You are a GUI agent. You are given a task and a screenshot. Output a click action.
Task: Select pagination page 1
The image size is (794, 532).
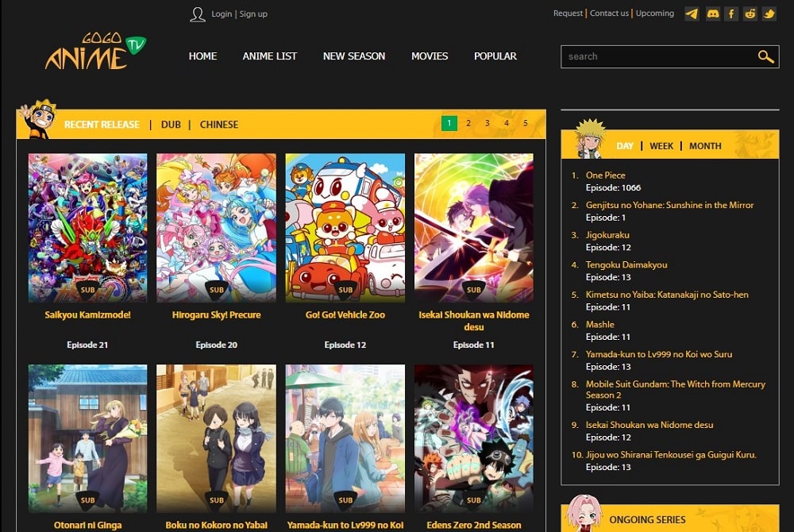pyautogui.click(x=449, y=123)
